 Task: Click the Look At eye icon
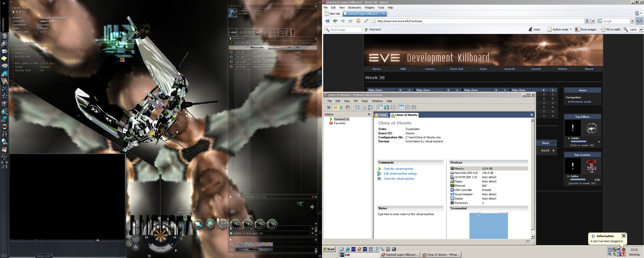point(283,32)
